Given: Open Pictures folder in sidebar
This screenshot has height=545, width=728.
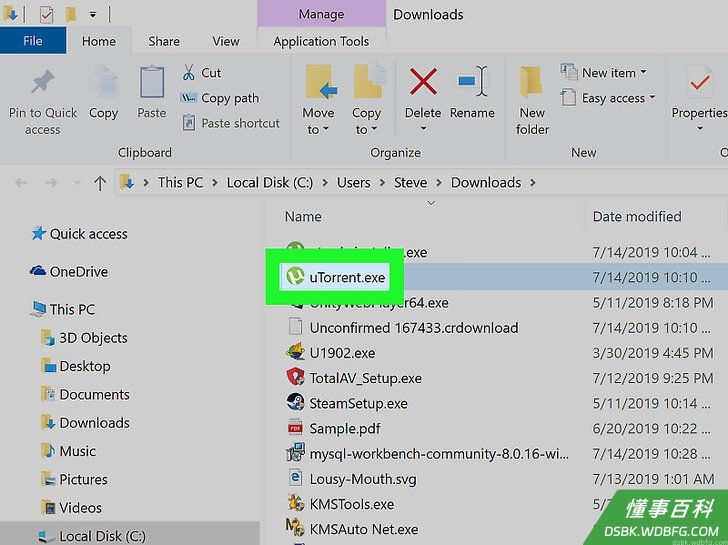Looking at the screenshot, I should pos(74,479).
